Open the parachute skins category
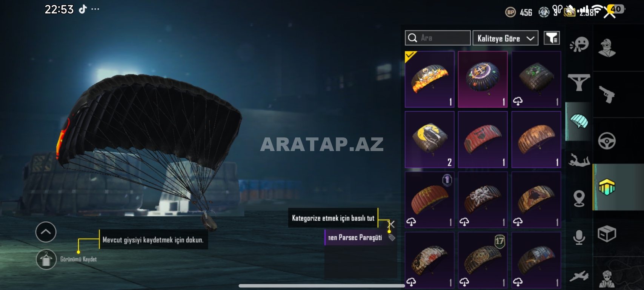This screenshot has height=290, width=644. pyautogui.click(x=579, y=122)
